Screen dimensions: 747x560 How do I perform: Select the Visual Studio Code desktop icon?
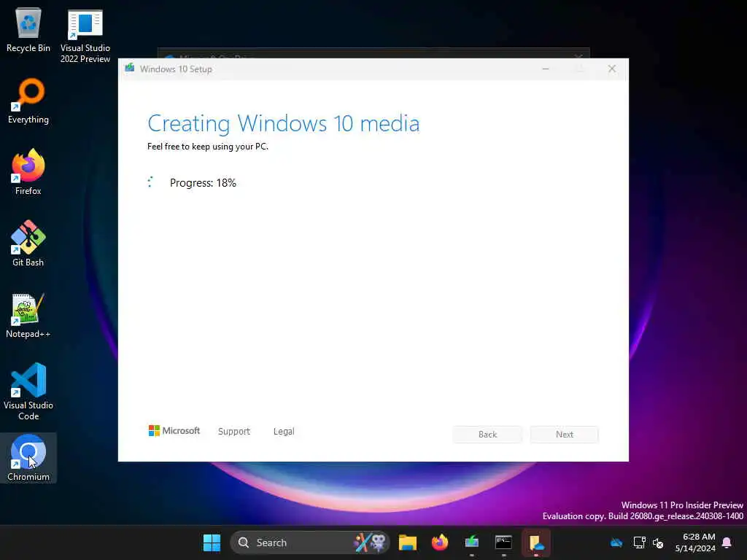[x=28, y=392]
